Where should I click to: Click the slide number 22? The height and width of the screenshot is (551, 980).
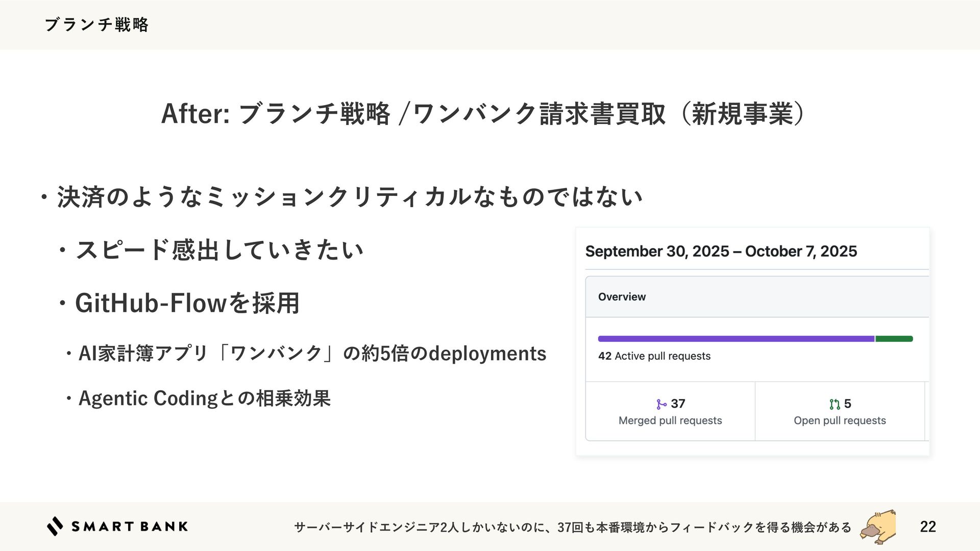click(x=927, y=527)
